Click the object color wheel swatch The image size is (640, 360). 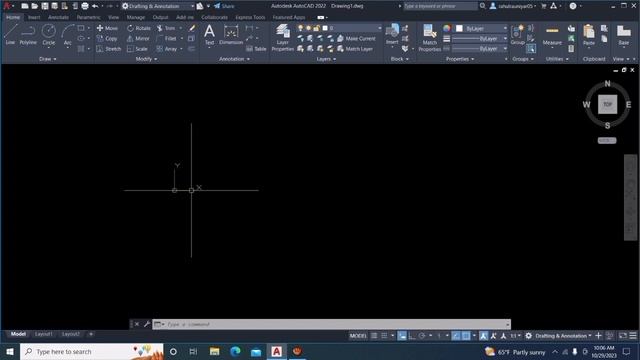447,28
